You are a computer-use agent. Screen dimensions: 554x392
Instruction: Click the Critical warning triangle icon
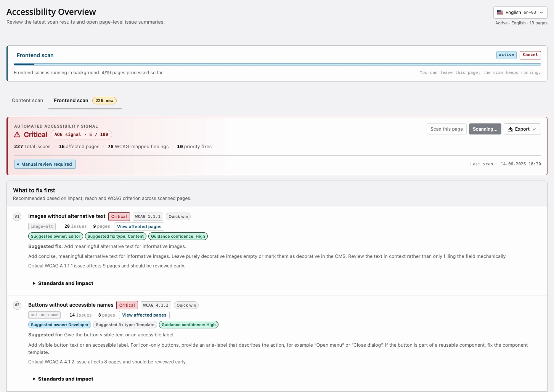point(17,134)
